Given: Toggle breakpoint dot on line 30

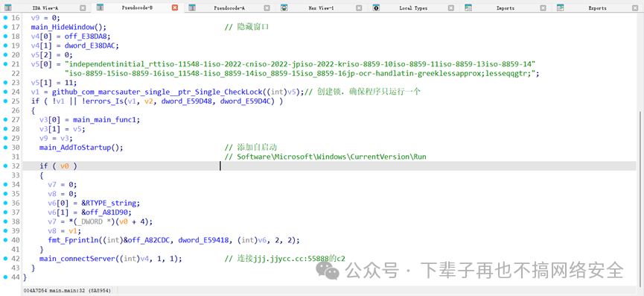Looking at the screenshot, I should pyautogui.click(x=5, y=148).
